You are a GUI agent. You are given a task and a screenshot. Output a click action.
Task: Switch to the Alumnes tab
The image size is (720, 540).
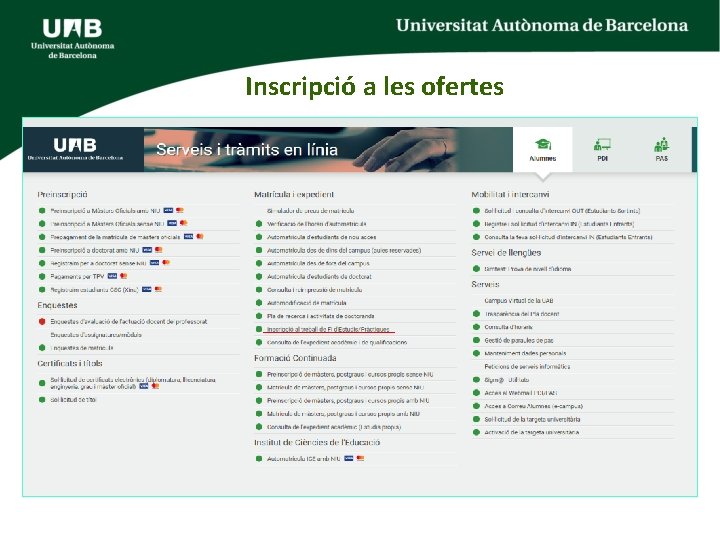click(542, 150)
